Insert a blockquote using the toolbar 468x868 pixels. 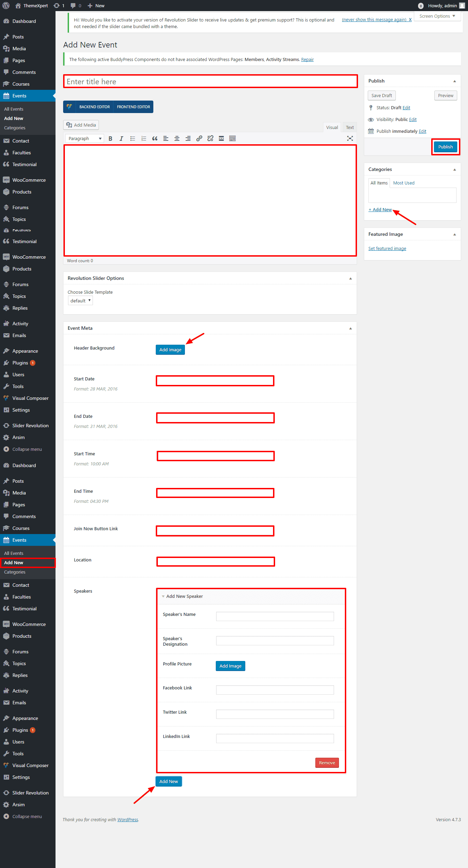[x=155, y=139]
